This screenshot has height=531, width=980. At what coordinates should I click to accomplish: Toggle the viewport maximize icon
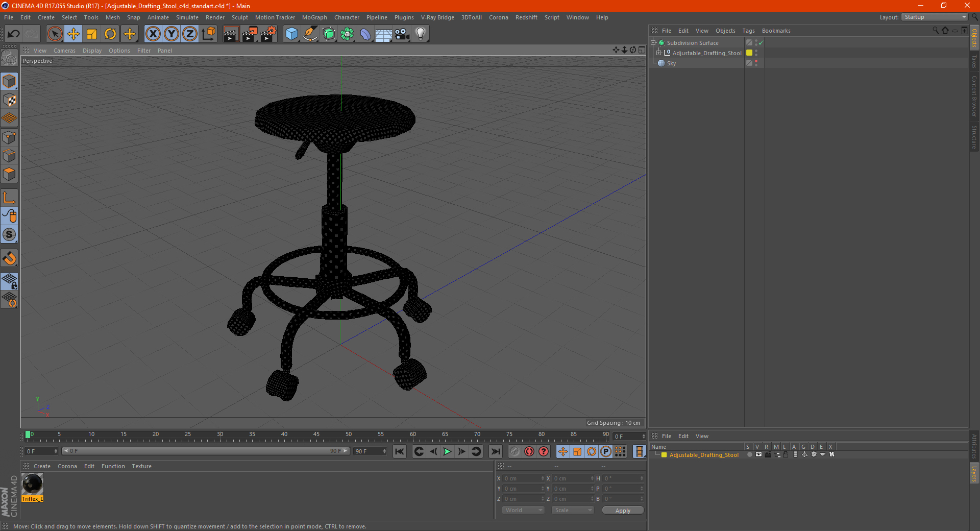pos(642,50)
